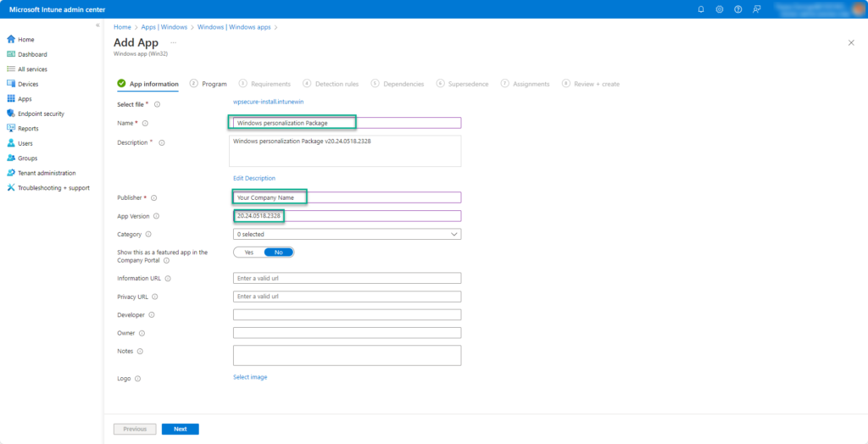
Task: Open settings gear in header
Action: 719,9
